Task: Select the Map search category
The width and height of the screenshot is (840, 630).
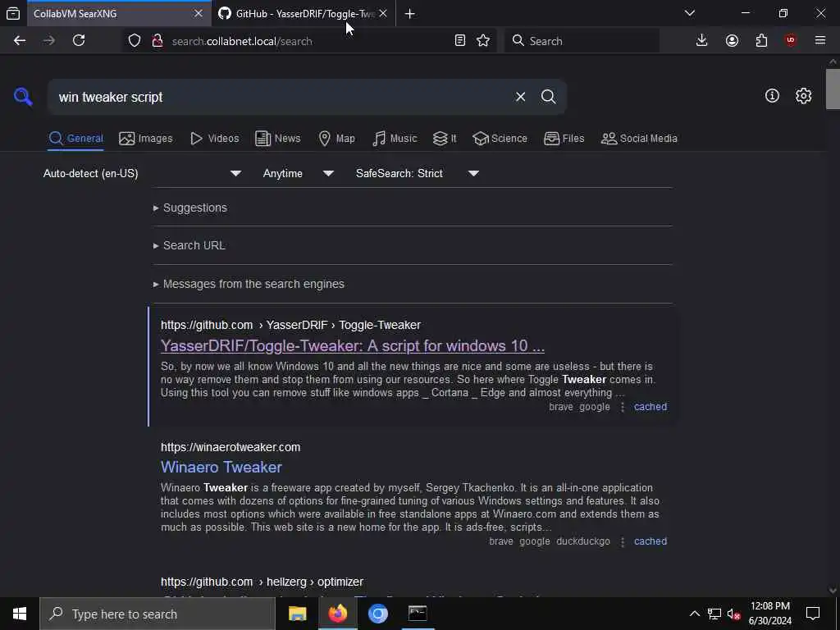Action: [x=336, y=138]
